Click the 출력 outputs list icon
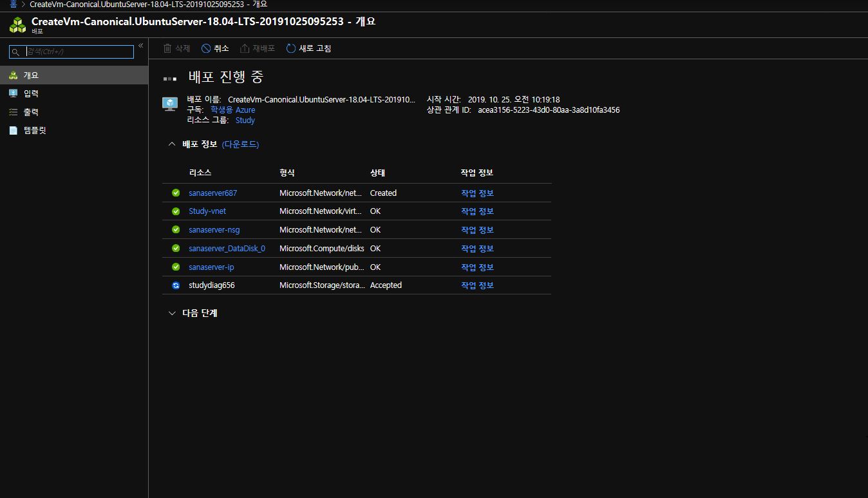This screenshot has width=868, height=498. [x=14, y=112]
